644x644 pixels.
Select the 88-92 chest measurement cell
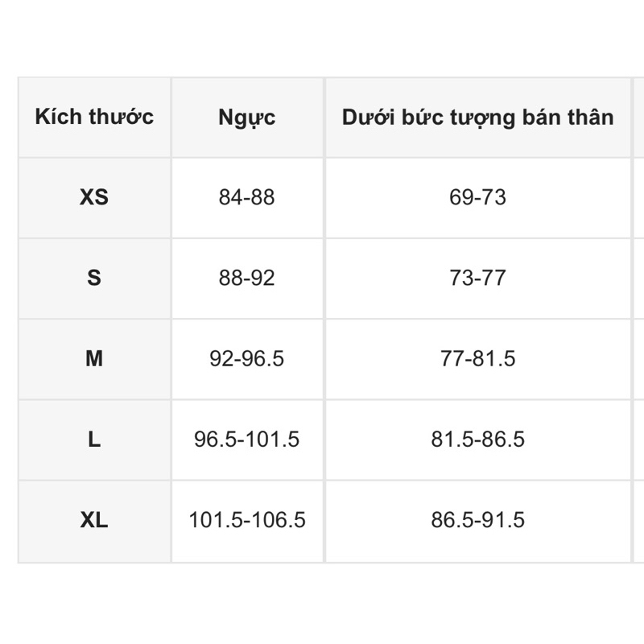[x=247, y=278]
